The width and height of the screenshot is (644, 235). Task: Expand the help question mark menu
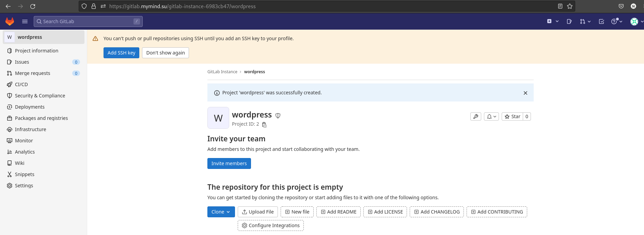617,21
